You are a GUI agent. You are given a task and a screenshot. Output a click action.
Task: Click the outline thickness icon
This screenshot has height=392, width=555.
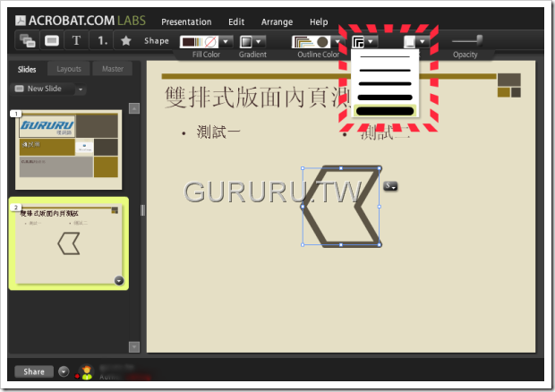pos(358,42)
